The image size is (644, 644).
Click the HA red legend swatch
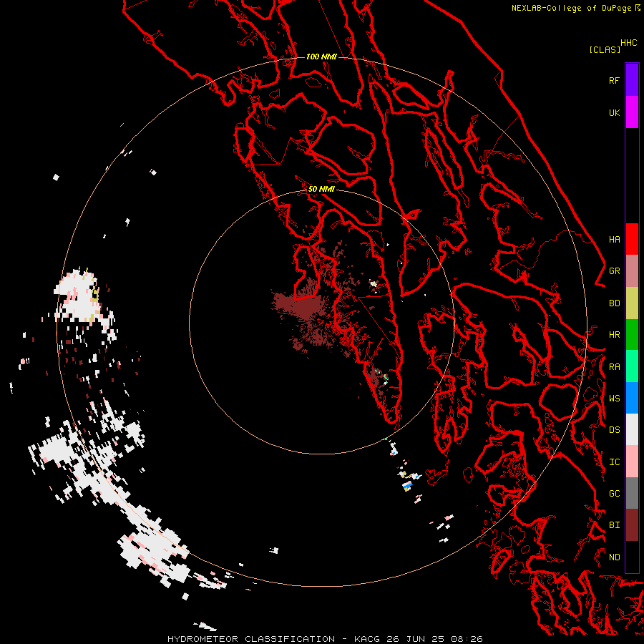click(632, 239)
